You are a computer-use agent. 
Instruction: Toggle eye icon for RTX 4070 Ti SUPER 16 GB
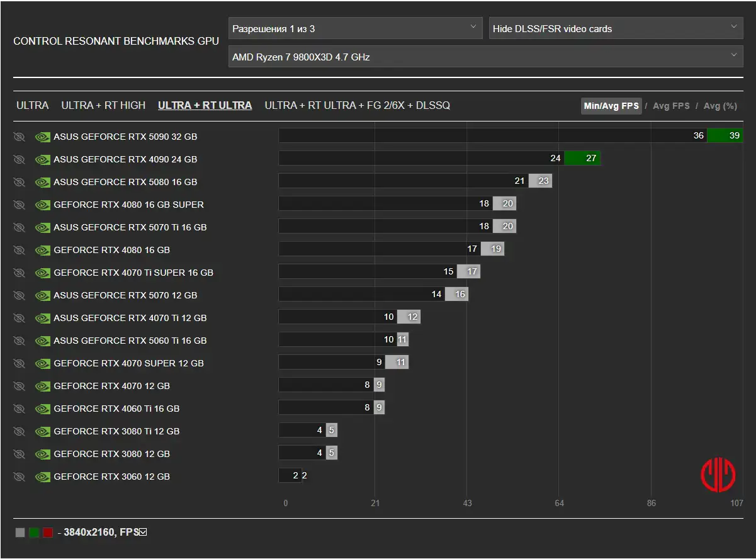[19, 273]
